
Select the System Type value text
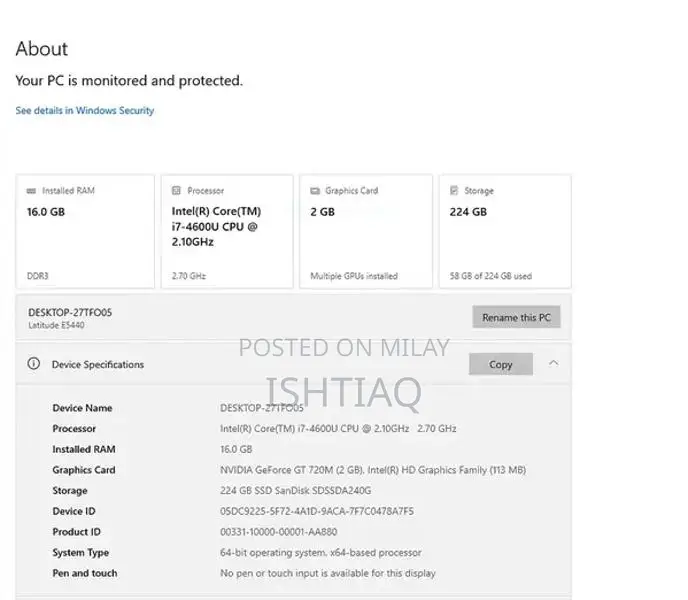pyautogui.click(x=321, y=552)
